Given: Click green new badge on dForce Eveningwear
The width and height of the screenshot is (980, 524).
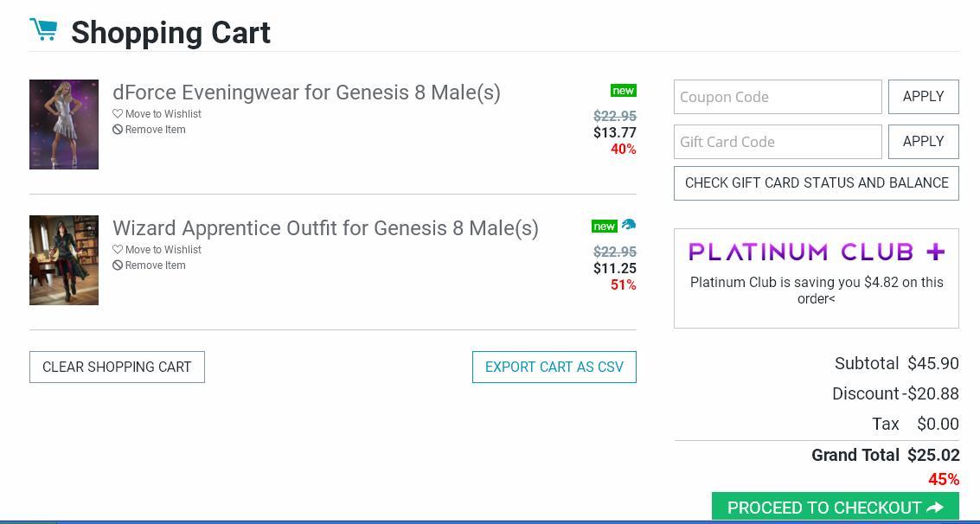Looking at the screenshot, I should click(623, 91).
